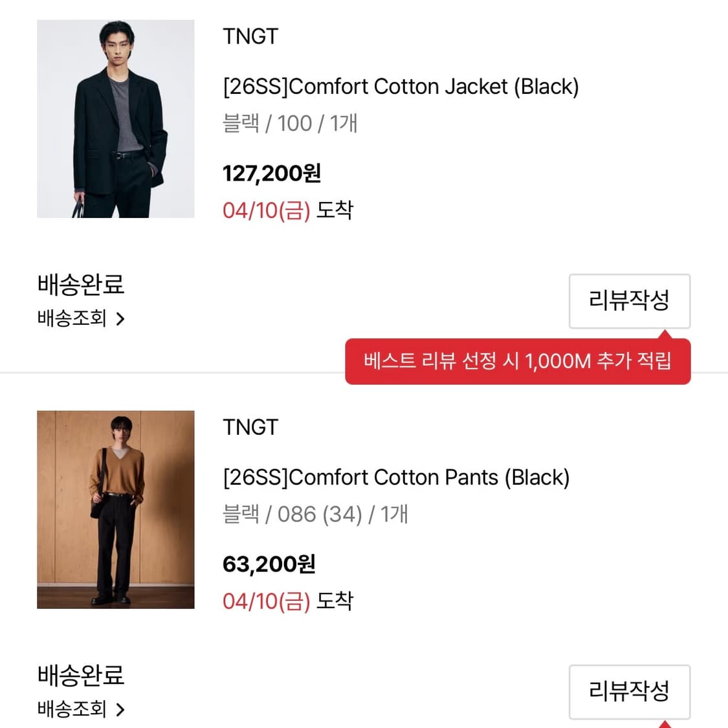Viewport: 728px width, 728px height.
Task: Expand the 배송조회 arrow on the Cotton Pants order
Action: pos(120,709)
